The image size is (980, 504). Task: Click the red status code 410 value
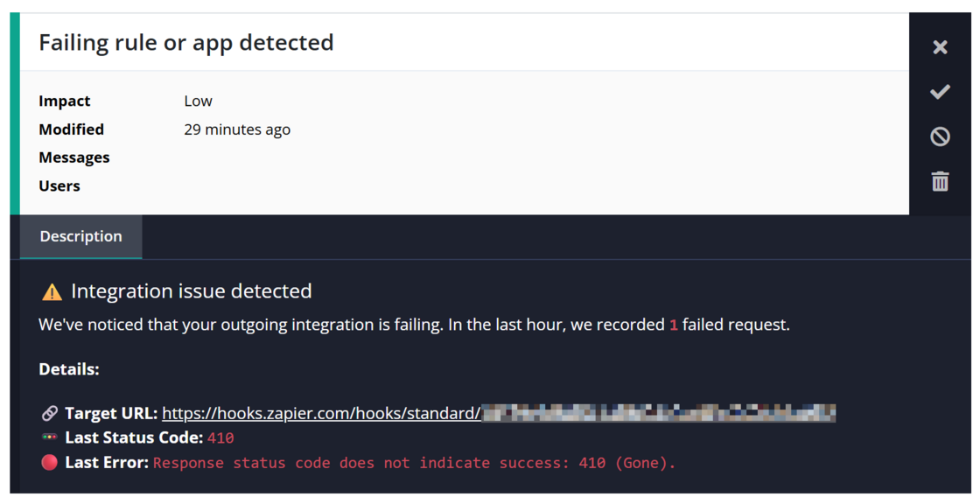(x=220, y=437)
